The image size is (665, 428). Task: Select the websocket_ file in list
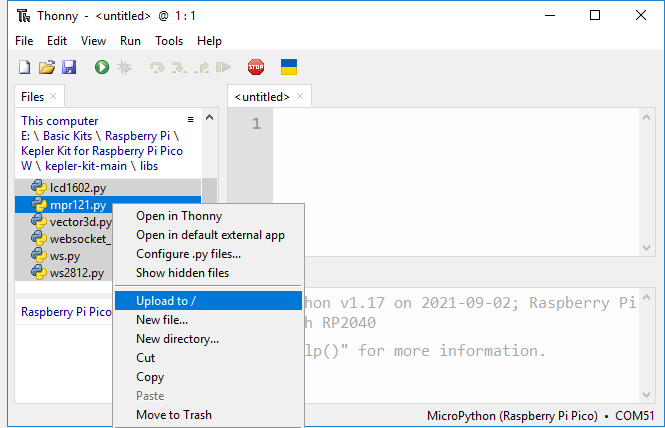click(64, 239)
